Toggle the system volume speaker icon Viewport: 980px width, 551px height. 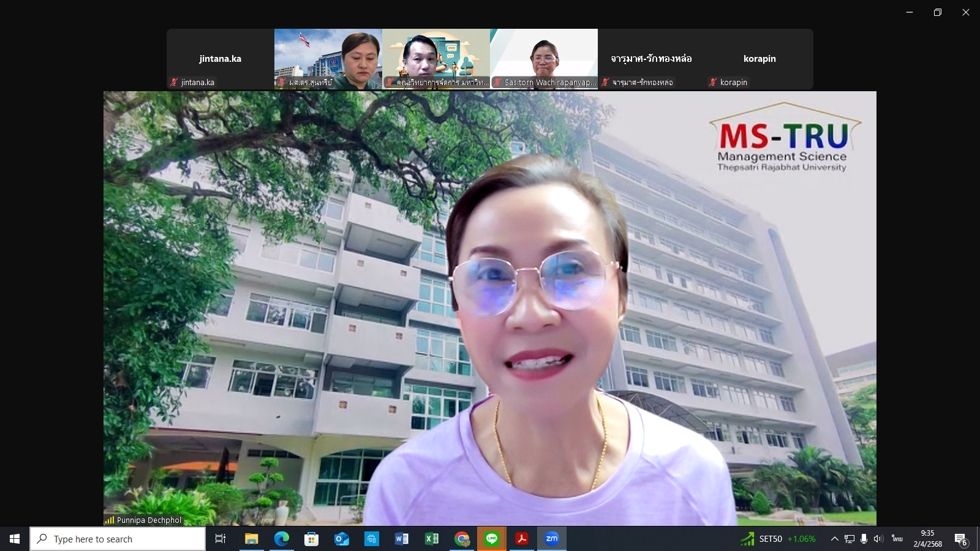pyautogui.click(x=878, y=539)
